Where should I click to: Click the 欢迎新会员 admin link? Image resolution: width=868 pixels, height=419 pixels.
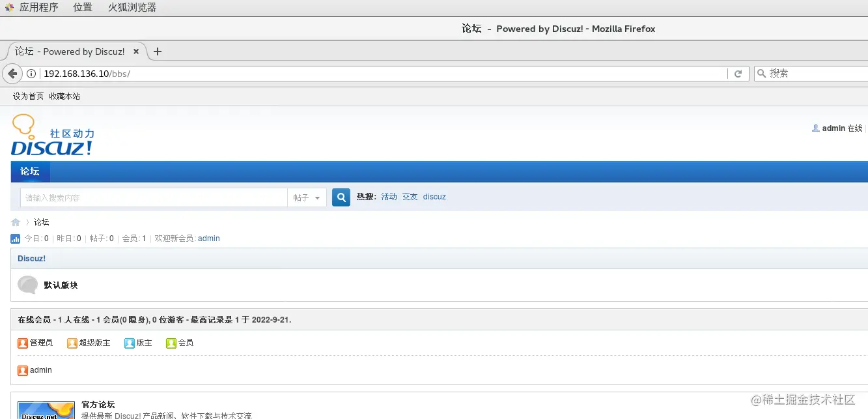(209, 238)
